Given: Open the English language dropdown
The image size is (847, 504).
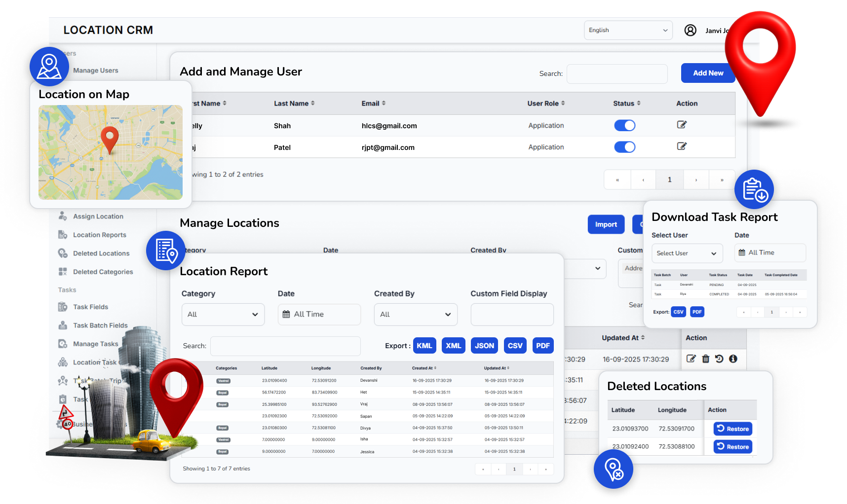Looking at the screenshot, I should [x=628, y=30].
